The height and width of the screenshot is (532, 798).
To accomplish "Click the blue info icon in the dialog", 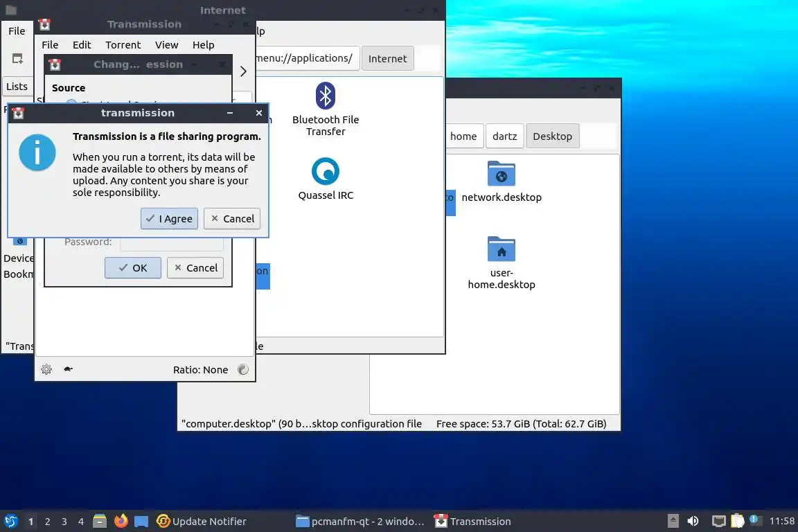I will [37, 152].
